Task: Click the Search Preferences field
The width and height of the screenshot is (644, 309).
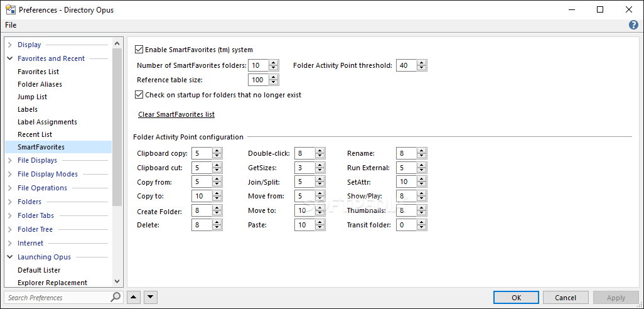Action: pos(58,298)
